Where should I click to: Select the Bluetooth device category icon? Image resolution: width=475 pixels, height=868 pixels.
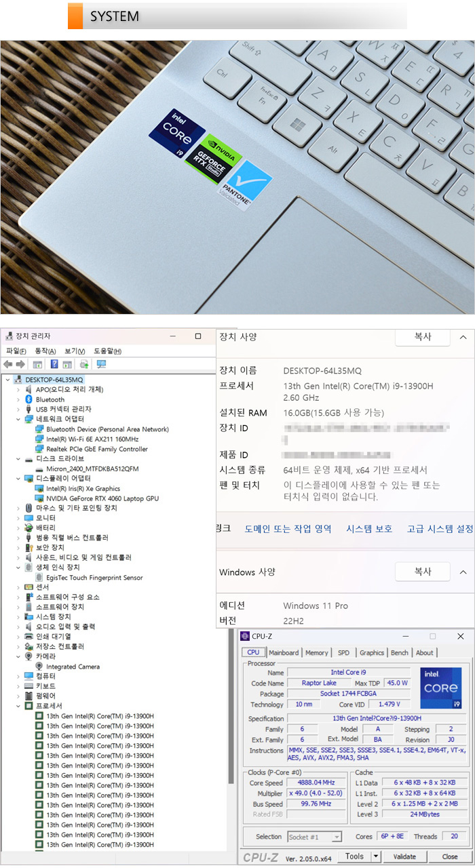click(28, 399)
